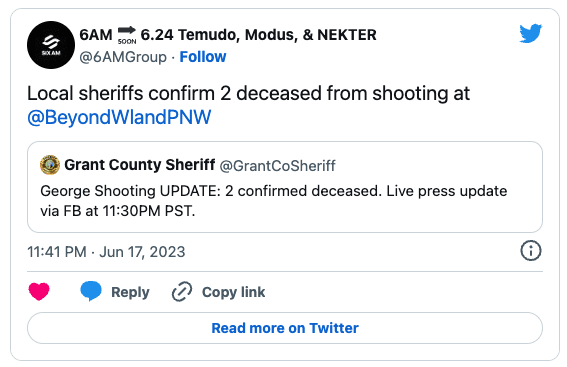567x367 pixels.
Task: Click Grant County Sheriff badge avatar
Action: pyautogui.click(x=50, y=165)
